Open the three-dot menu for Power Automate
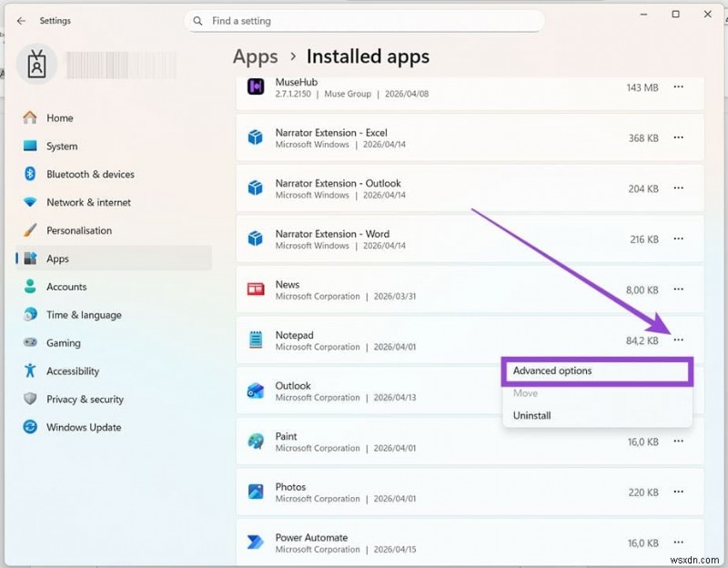This screenshot has height=568, width=728. coord(678,543)
